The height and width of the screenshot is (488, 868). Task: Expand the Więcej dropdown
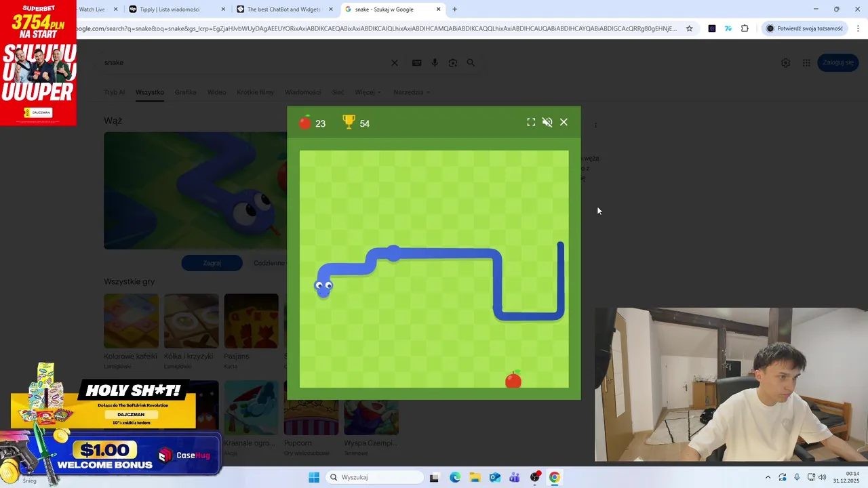pyautogui.click(x=368, y=92)
